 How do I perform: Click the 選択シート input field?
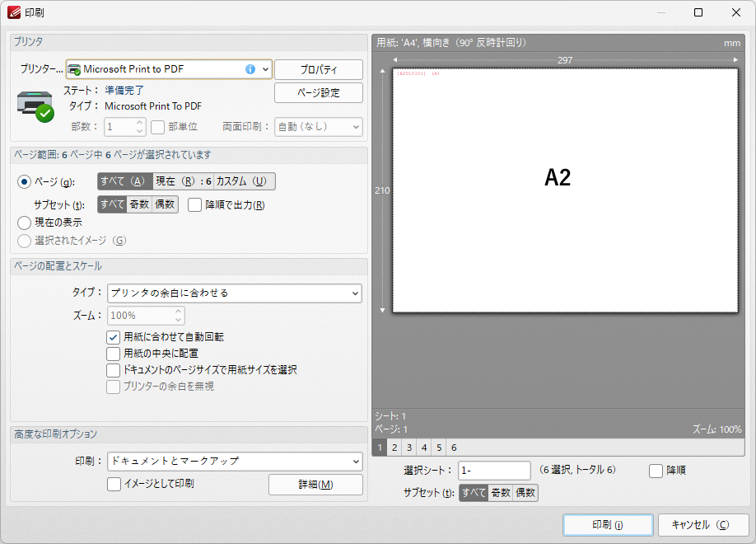[494, 470]
